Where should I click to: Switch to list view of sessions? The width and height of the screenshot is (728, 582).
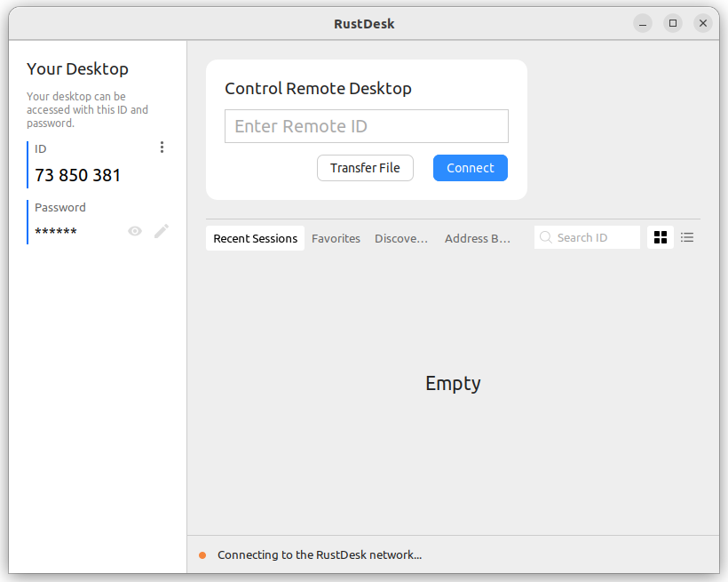click(687, 237)
